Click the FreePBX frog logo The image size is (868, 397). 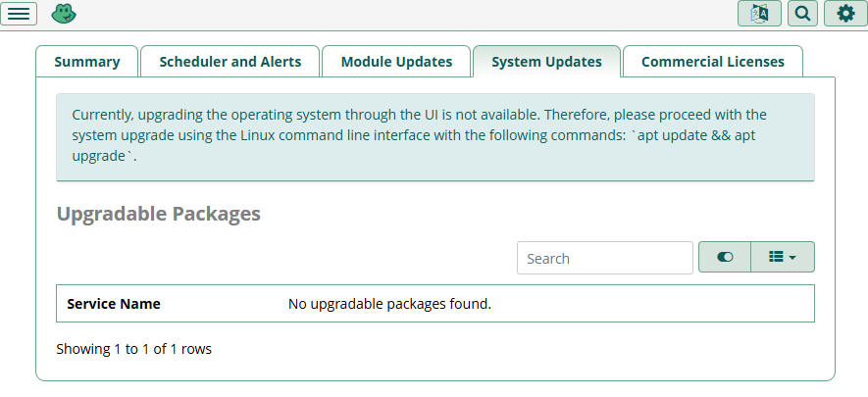tap(64, 14)
